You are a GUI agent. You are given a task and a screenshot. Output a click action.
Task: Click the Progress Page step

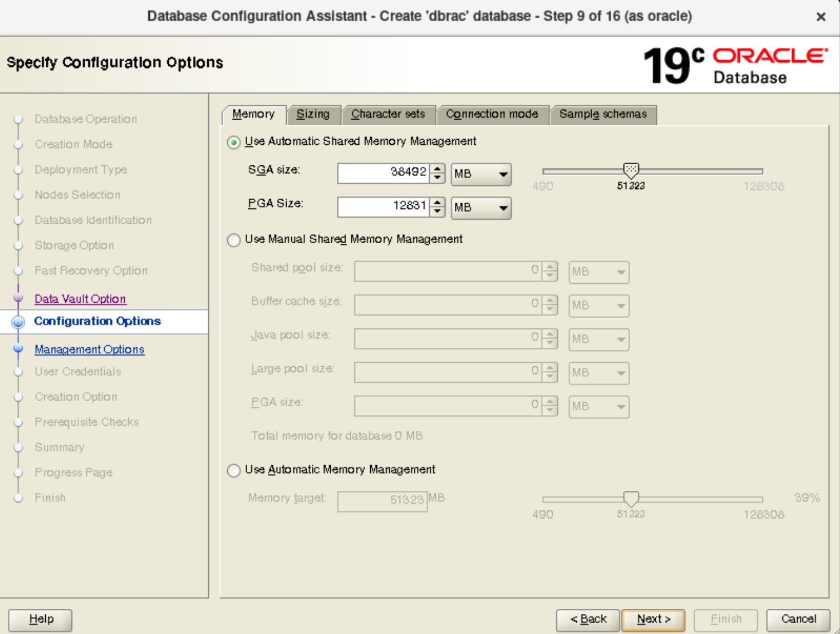pyautogui.click(x=73, y=472)
